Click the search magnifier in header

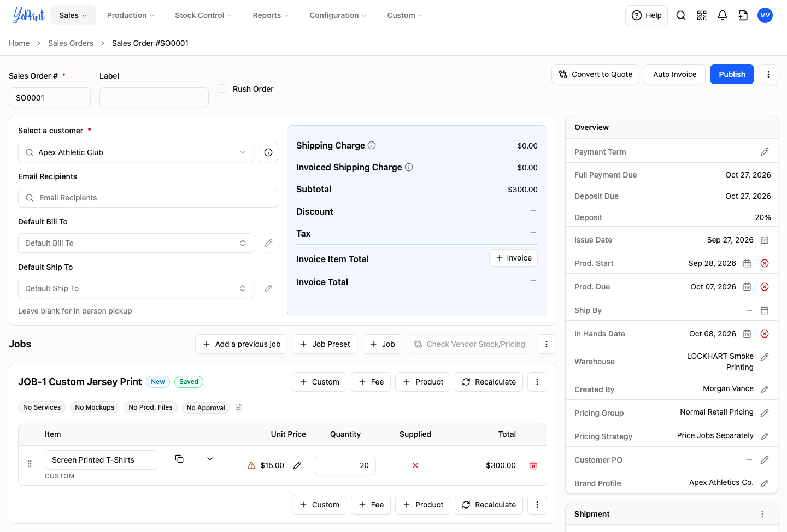[x=681, y=15]
